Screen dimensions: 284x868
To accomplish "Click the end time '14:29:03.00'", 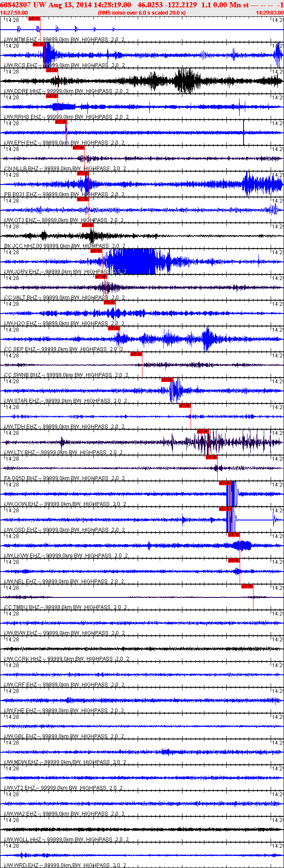I will [270, 12].
